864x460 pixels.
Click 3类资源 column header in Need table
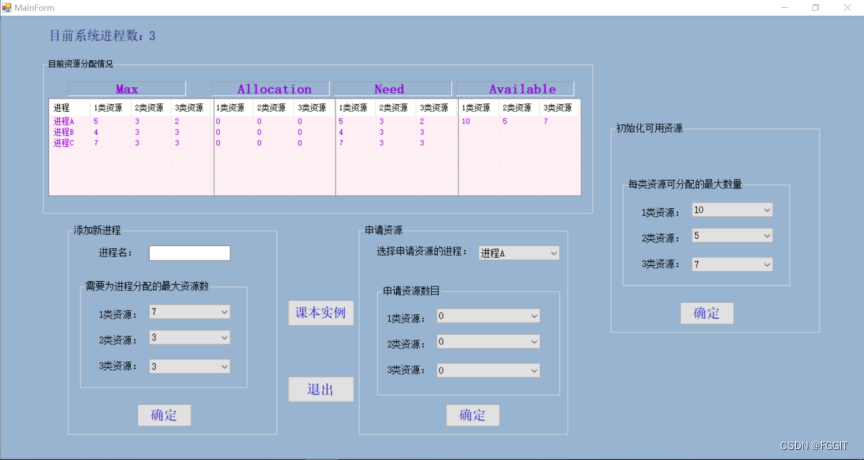point(436,108)
